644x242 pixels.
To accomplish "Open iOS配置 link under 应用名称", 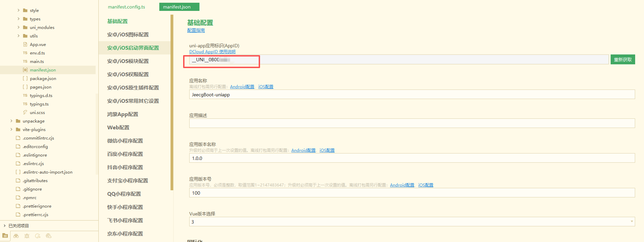I will [x=265, y=87].
